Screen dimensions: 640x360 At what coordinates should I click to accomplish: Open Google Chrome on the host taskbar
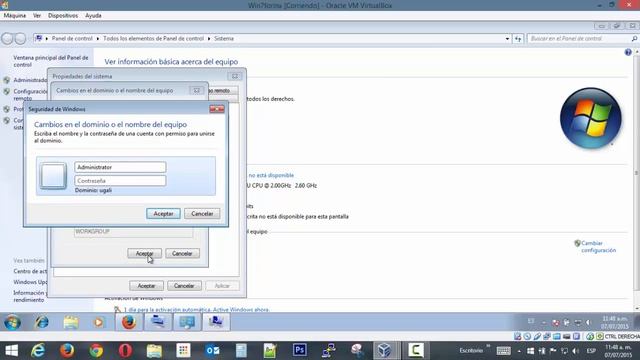(96, 351)
